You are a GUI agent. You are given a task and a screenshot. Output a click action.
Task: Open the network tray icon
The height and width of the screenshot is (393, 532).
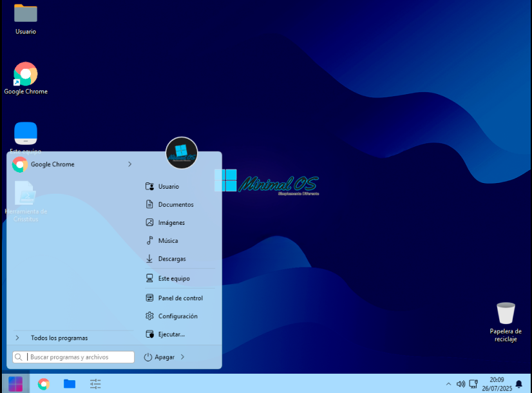pyautogui.click(x=473, y=384)
